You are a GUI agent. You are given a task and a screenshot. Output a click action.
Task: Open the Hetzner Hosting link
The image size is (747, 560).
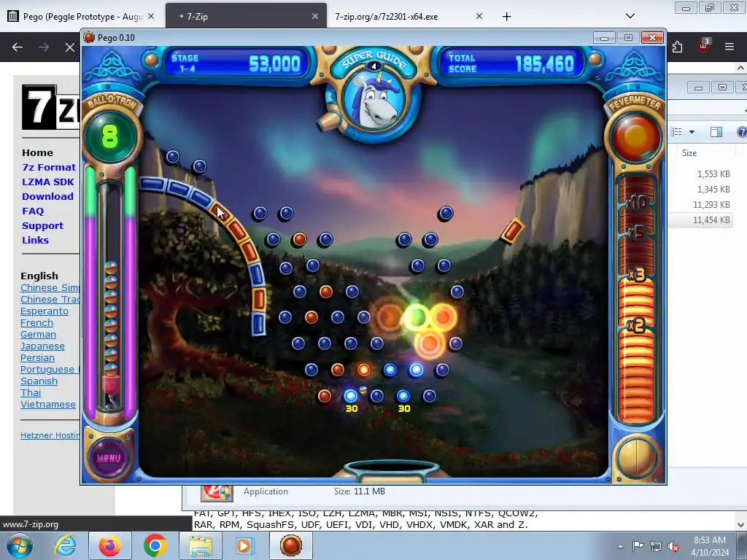50,436
